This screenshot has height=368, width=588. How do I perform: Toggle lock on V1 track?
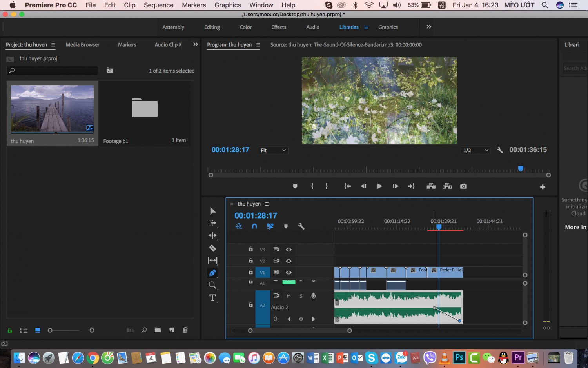pyautogui.click(x=250, y=272)
